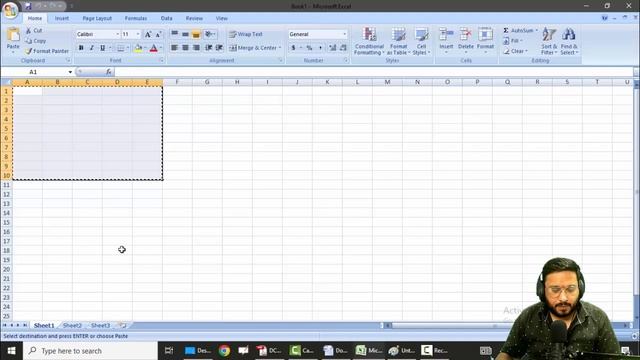Apply yellow fill color

coord(138,48)
